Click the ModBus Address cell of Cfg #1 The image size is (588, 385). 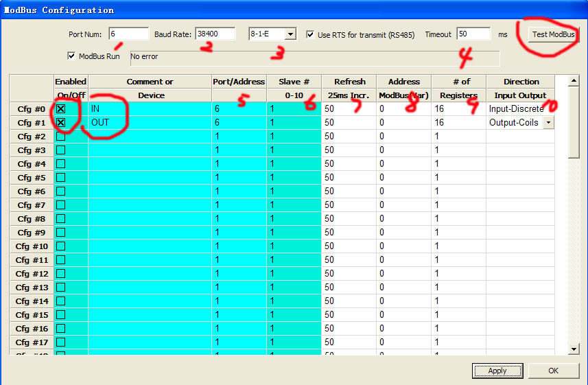(404, 123)
